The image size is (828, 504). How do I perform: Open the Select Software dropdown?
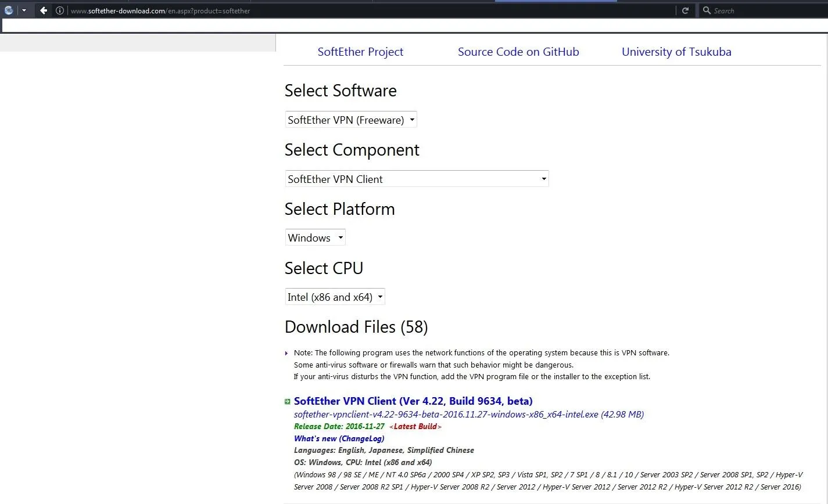351,120
